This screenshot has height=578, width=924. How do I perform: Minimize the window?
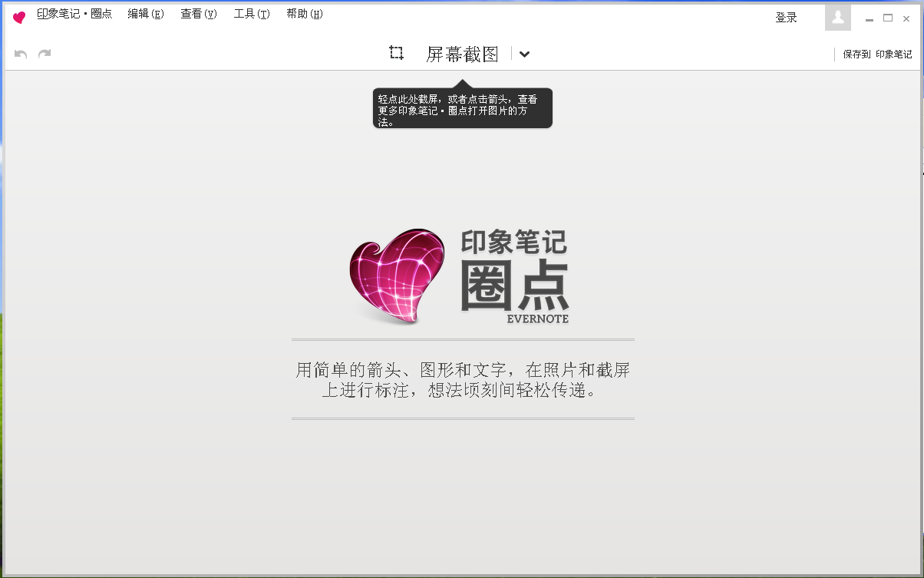coord(870,18)
